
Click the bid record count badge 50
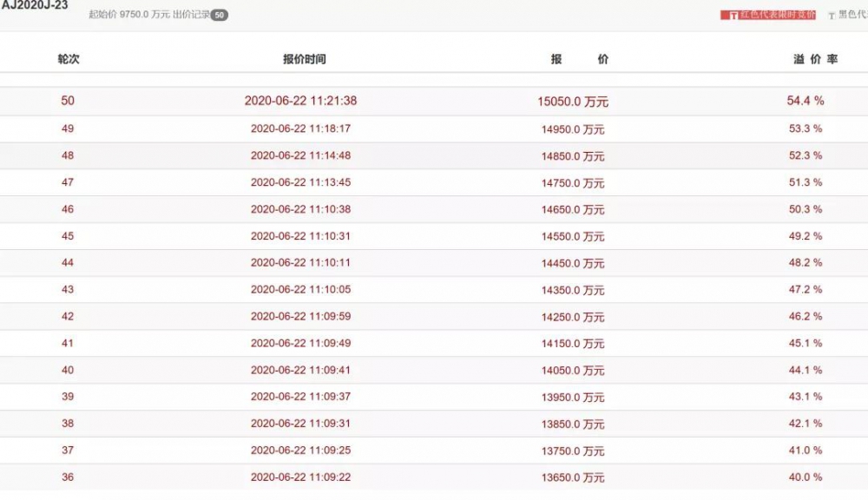(220, 15)
